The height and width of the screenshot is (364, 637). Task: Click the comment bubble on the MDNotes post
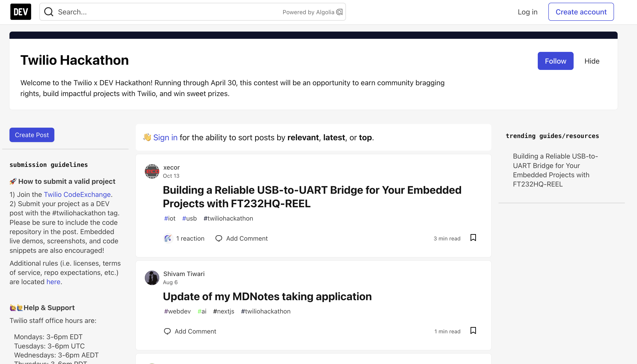click(x=168, y=331)
